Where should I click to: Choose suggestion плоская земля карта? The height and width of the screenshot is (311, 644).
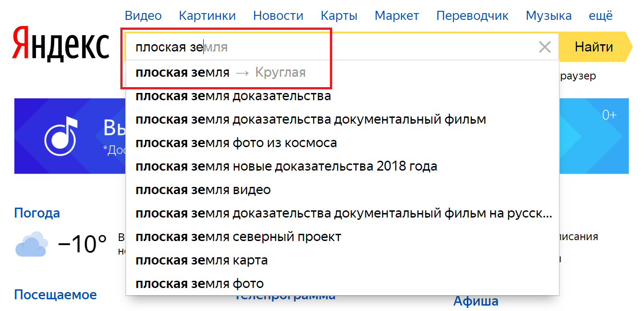[201, 260]
